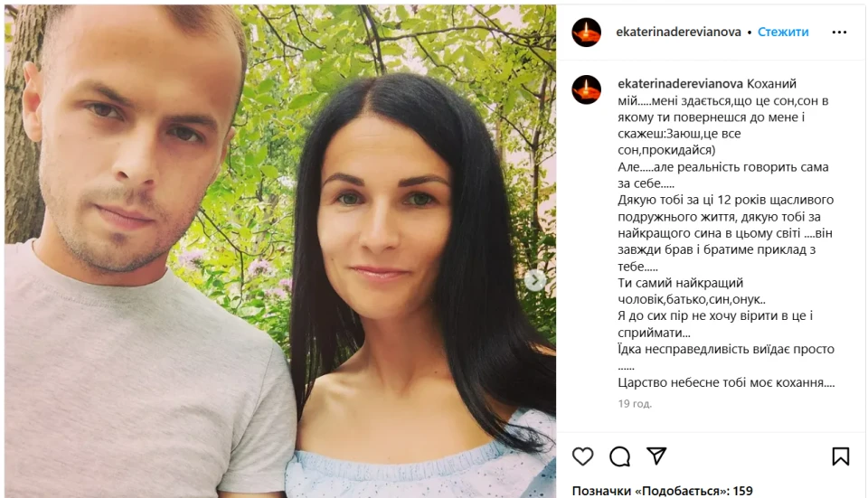Click the header candle profile avatar
Image resolution: width=868 pixels, height=498 pixels.
586,33
